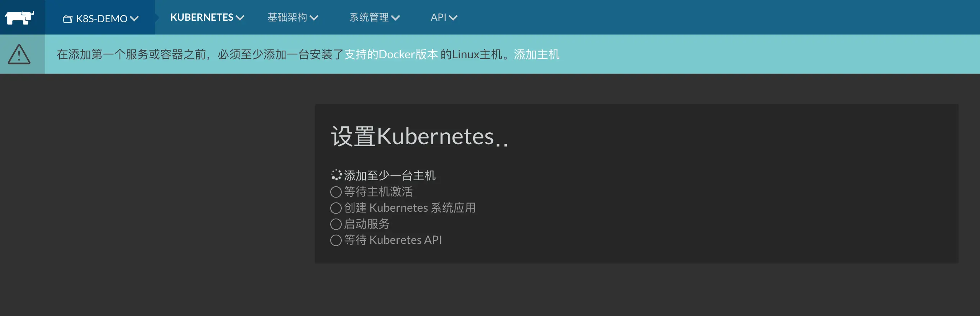Open the KUBERNETES menu
Viewport: 980px width, 316px height.
pos(207,17)
